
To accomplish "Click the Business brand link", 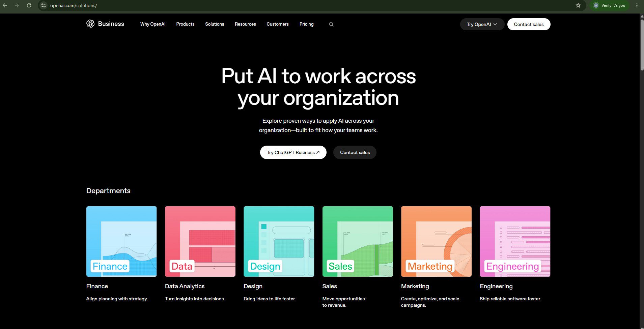I will pyautogui.click(x=111, y=24).
